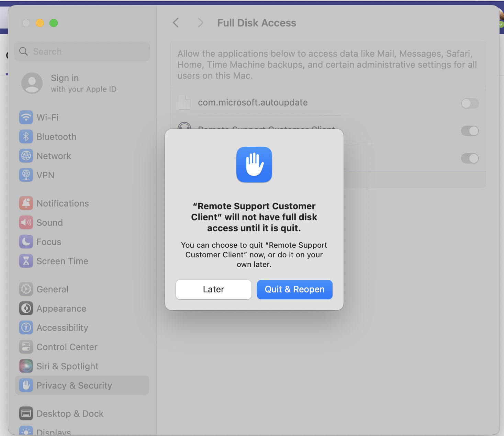Viewport: 504px width, 436px height.
Task: Toggle Remote Support Customer Client switch
Action: [x=470, y=131]
